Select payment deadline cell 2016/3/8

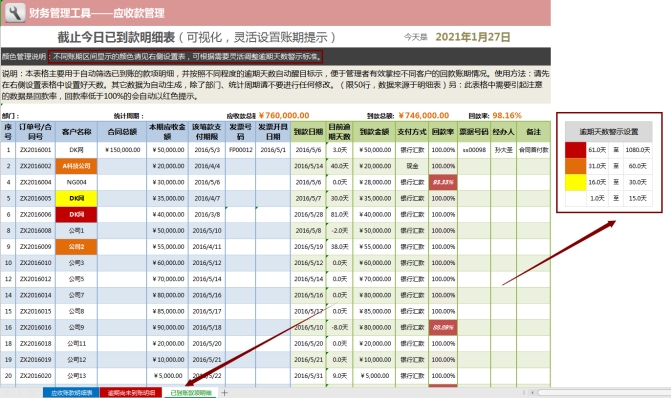pyautogui.click(x=207, y=214)
